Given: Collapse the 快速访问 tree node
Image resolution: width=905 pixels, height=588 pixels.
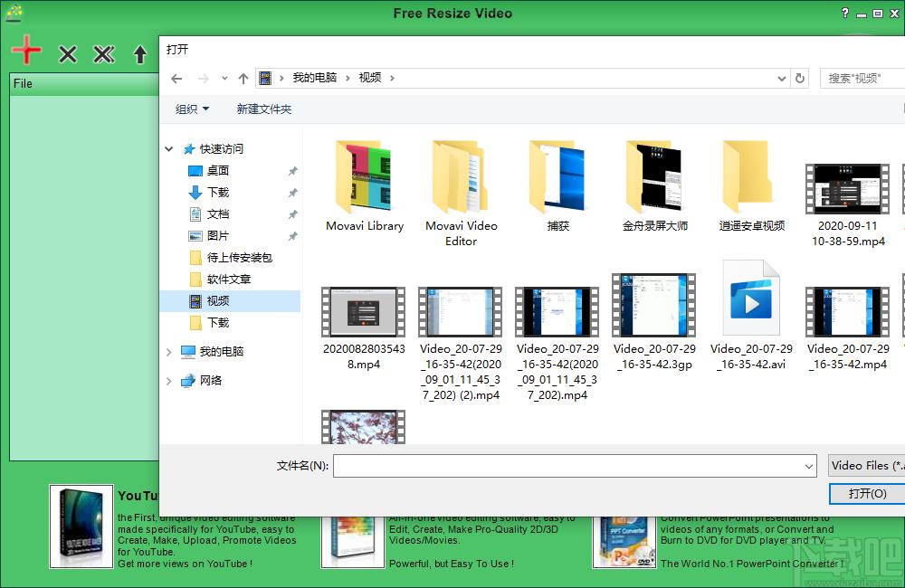Looking at the screenshot, I should (x=169, y=149).
